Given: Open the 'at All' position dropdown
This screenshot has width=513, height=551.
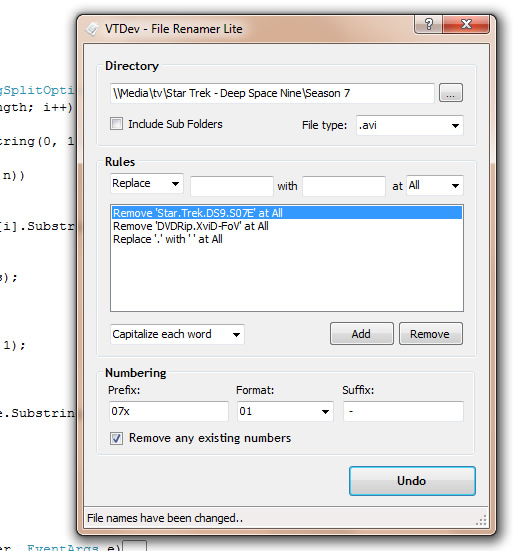Looking at the screenshot, I should (435, 186).
